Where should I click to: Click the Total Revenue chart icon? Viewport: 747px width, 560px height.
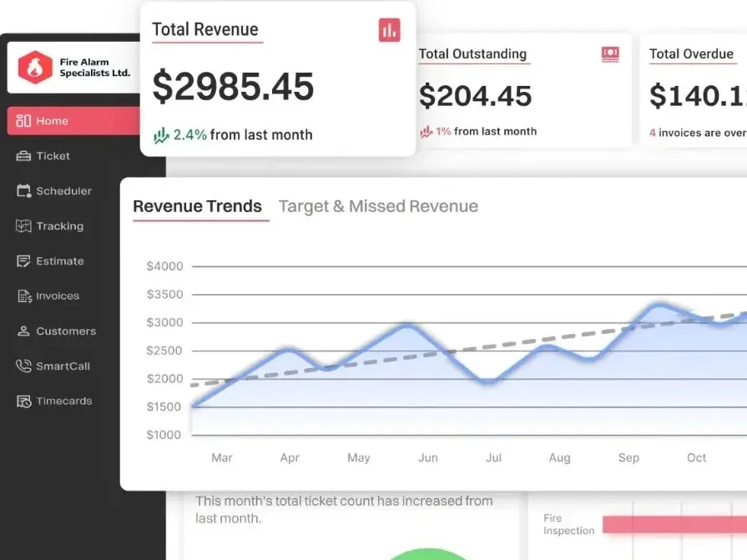point(389,29)
